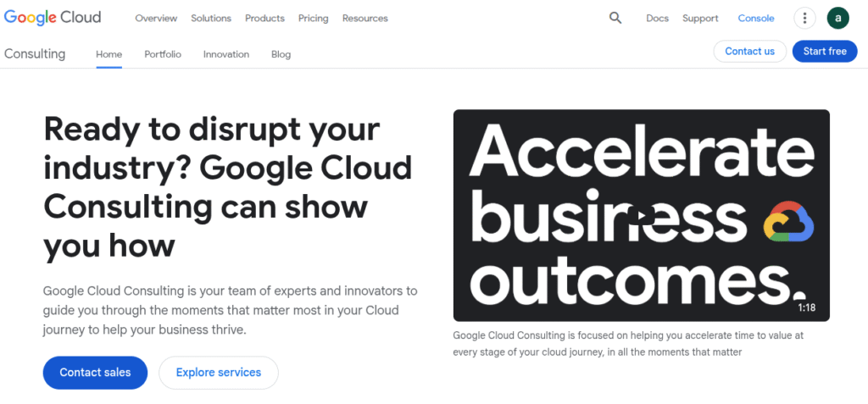Open the search magnifier icon
868x404 pixels.
click(x=615, y=18)
